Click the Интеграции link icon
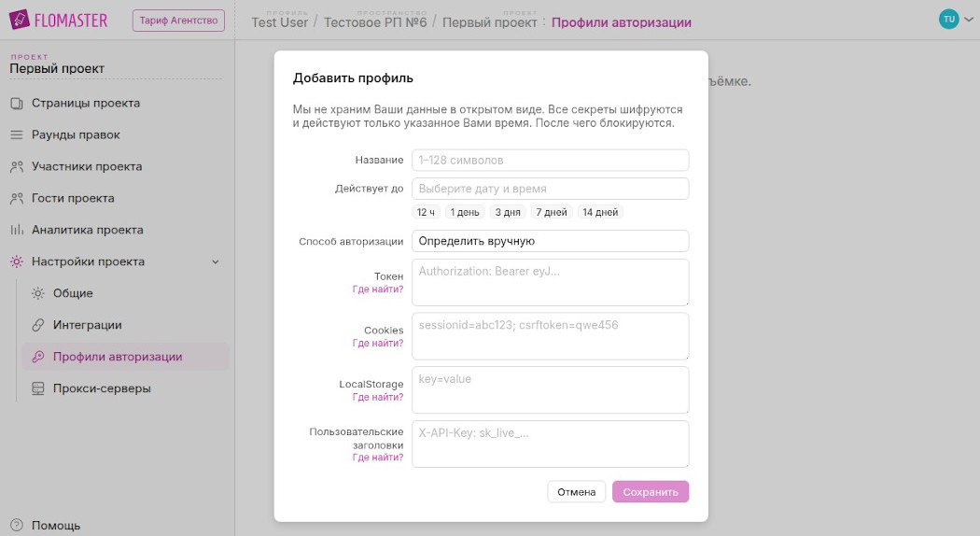 [x=38, y=325]
